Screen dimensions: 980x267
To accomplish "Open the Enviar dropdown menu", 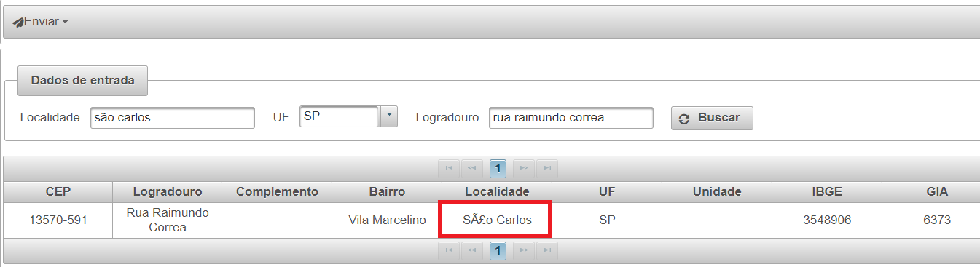I will (x=41, y=22).
